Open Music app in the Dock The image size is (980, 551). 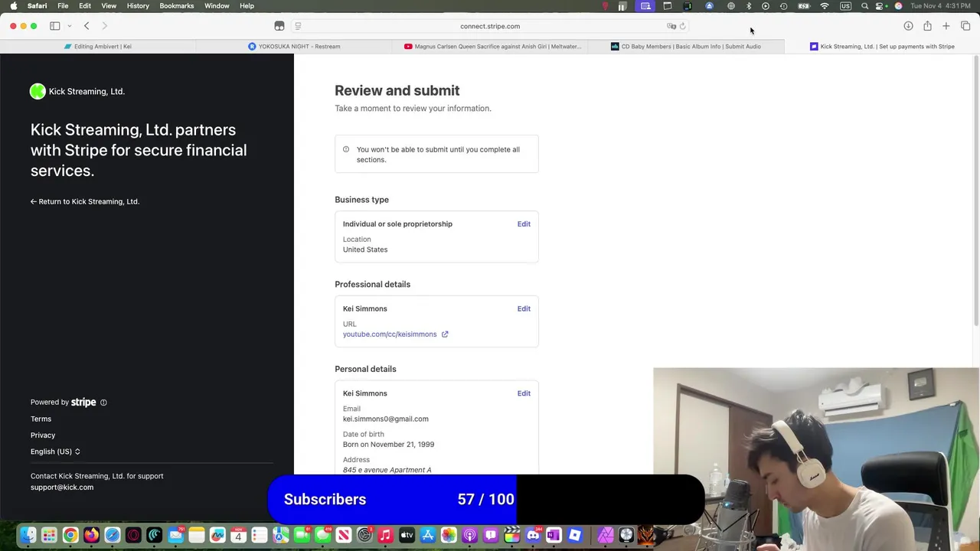coord(386,536)
